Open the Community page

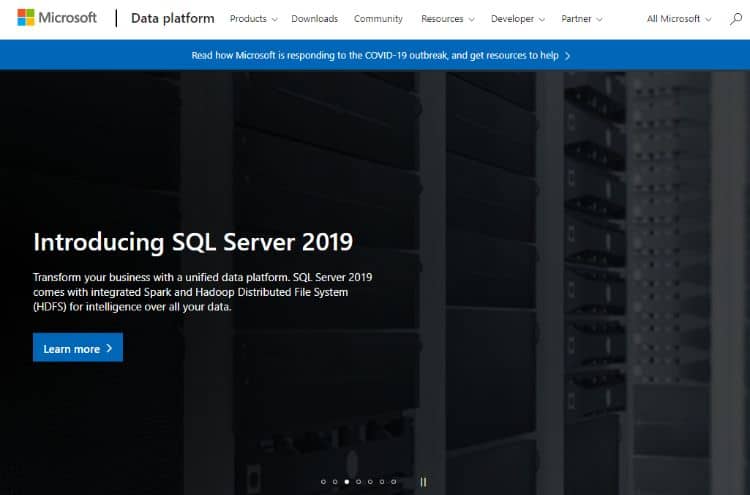coord(378,19)
